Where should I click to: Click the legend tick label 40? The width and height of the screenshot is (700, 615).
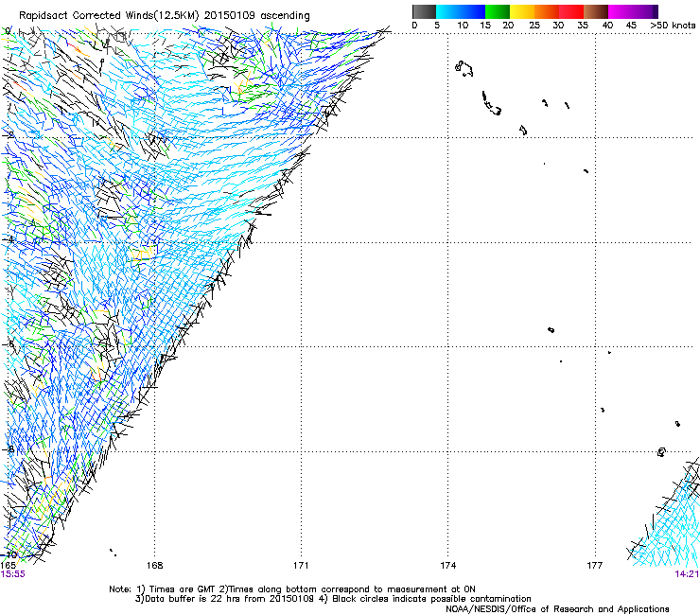pyautogui.click(x=607, y=26)
